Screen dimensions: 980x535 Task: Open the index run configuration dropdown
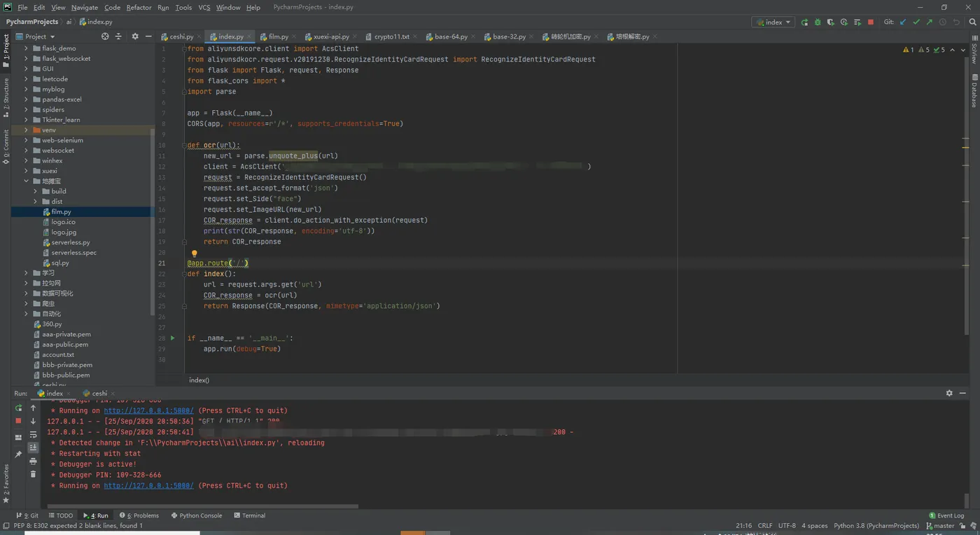click(x=773, y=22)
